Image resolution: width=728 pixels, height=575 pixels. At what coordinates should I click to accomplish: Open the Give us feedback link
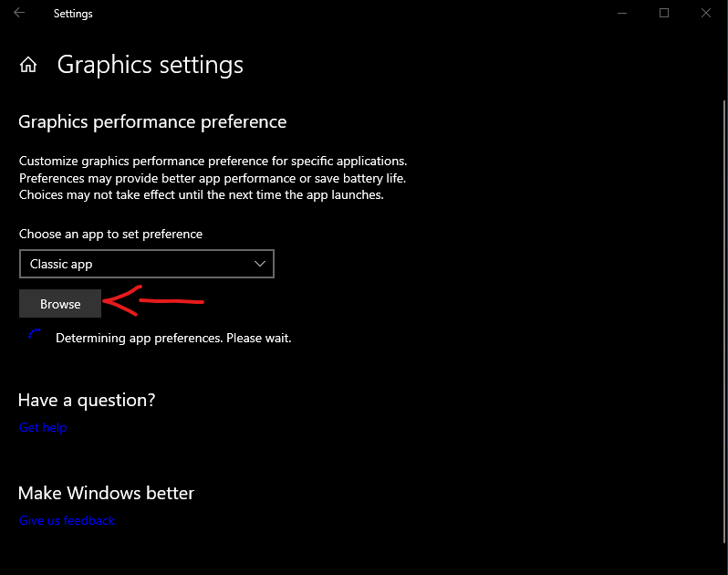[x=67, y=520]
